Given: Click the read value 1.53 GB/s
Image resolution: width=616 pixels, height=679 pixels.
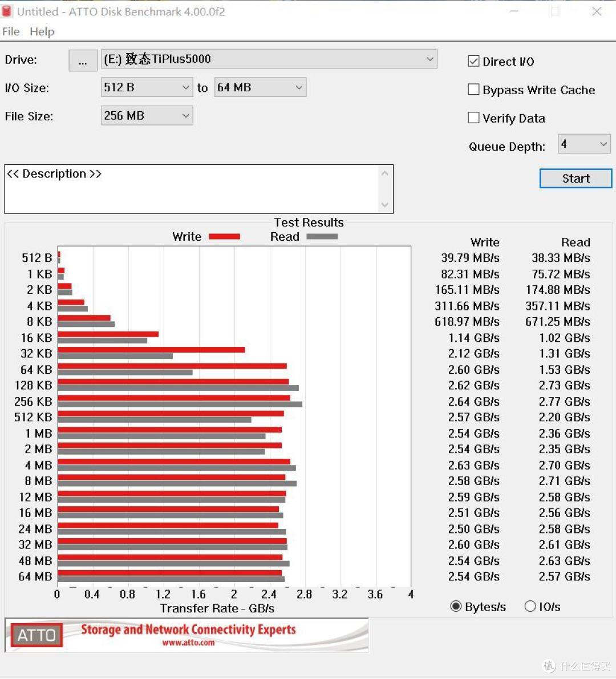Looking at the screenshot, I should (565, 369).
